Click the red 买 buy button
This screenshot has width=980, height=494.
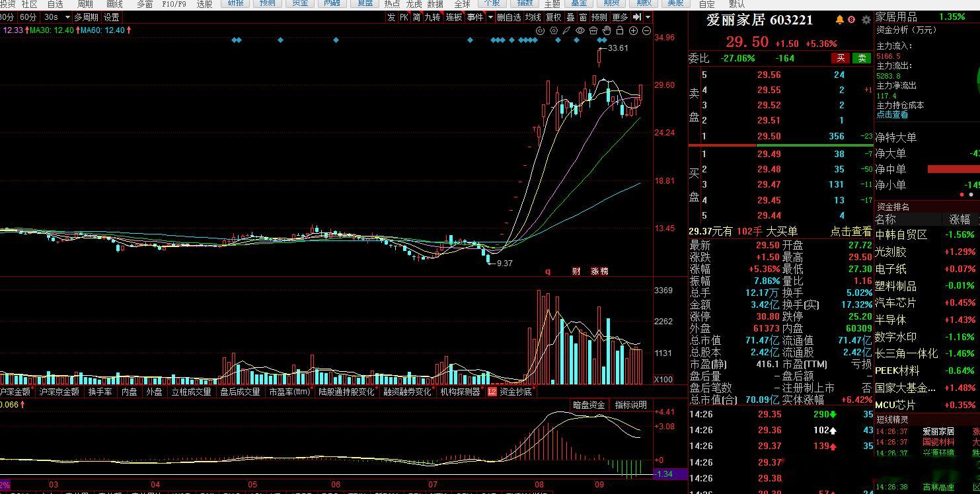coord(840,58)
